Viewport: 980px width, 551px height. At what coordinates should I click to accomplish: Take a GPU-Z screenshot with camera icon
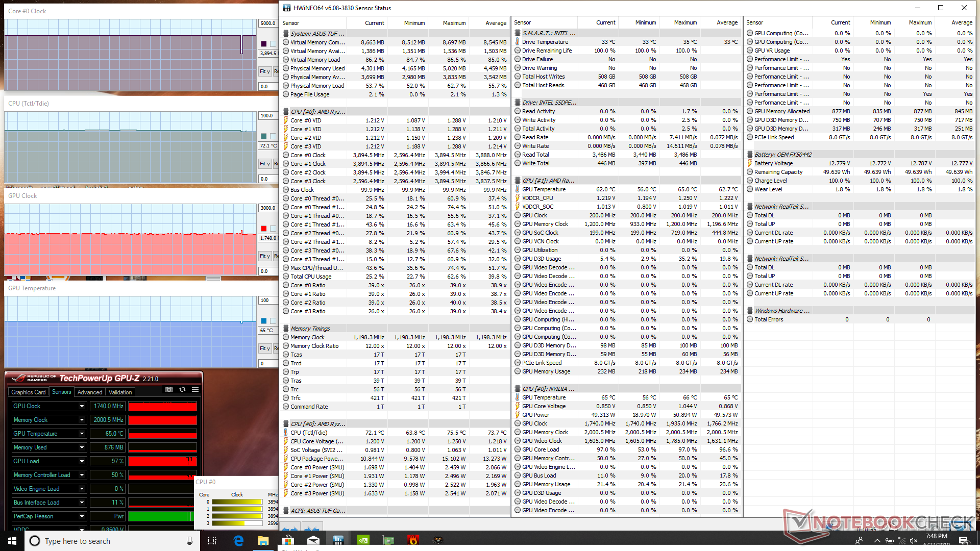pos(169,390)
